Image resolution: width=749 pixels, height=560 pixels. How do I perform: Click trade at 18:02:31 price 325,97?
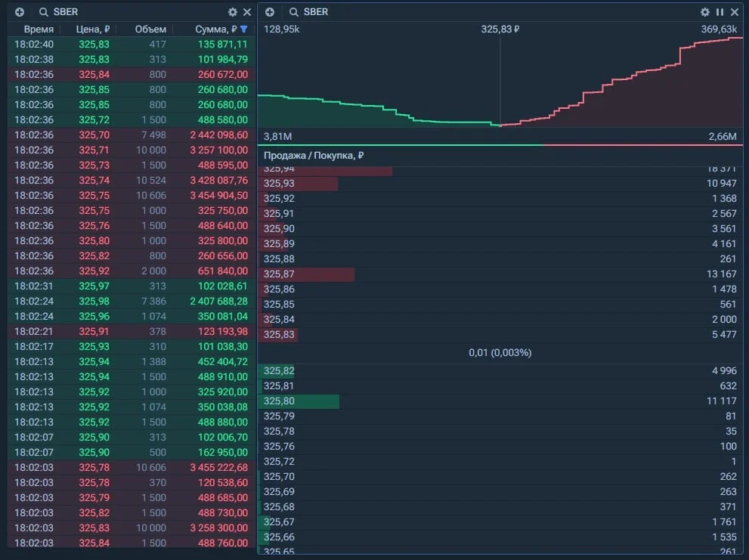pos(132,286)
